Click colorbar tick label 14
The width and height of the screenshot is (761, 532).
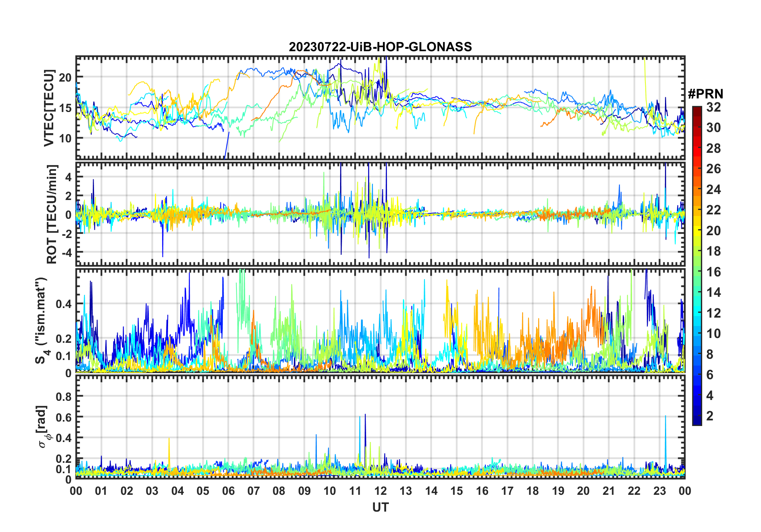pos(713,292)
